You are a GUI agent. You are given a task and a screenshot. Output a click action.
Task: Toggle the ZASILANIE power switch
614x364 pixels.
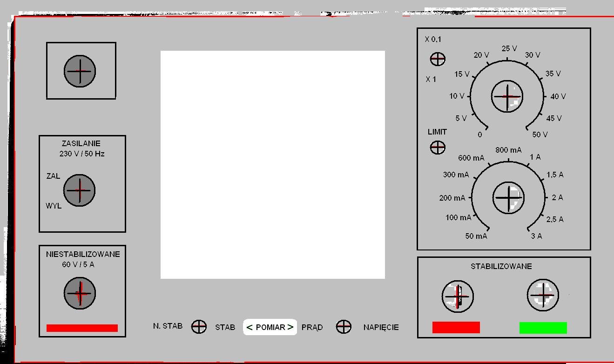[79, 190]
